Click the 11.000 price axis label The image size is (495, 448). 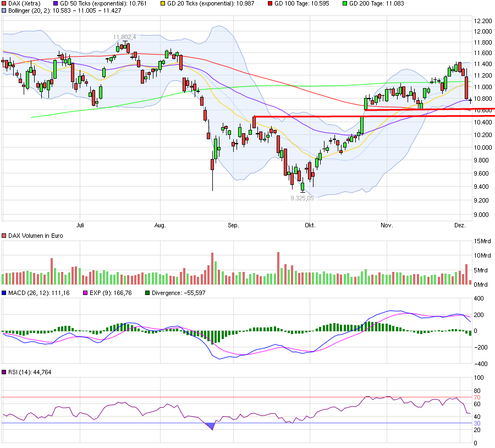[x=483, y=87]
